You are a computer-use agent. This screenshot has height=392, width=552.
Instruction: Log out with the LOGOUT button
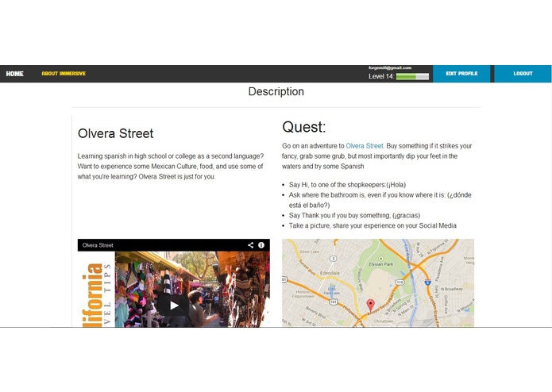click(x=523, y=74)
